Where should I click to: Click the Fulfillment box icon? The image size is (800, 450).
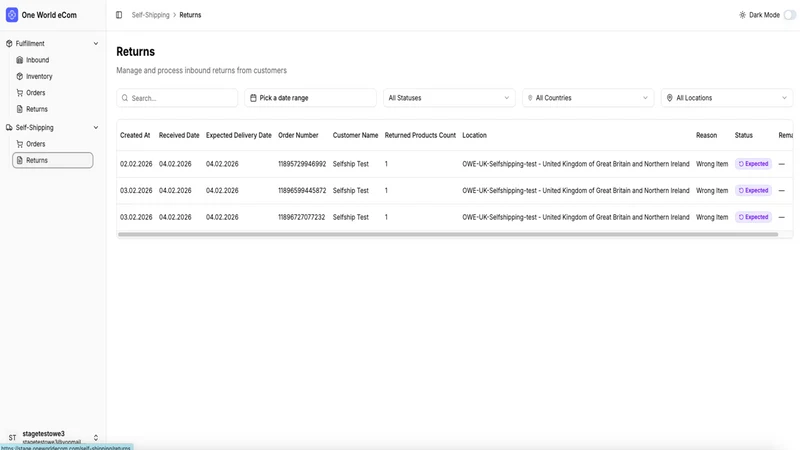[9, 43]
